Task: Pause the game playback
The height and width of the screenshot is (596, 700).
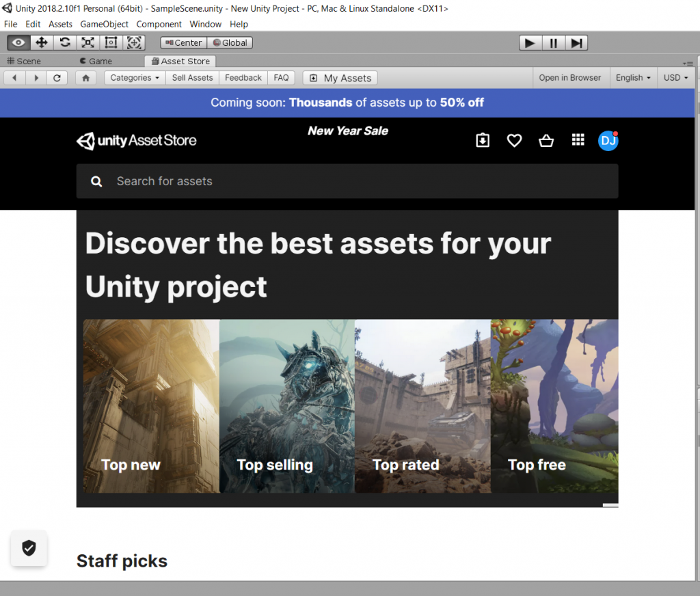Action: (x=554, y=43)
